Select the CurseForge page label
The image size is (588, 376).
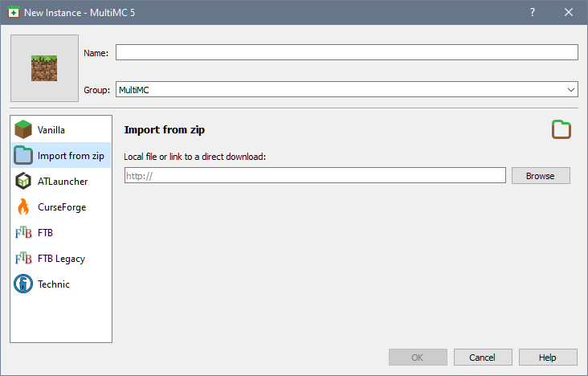click(x=62, y=207)
